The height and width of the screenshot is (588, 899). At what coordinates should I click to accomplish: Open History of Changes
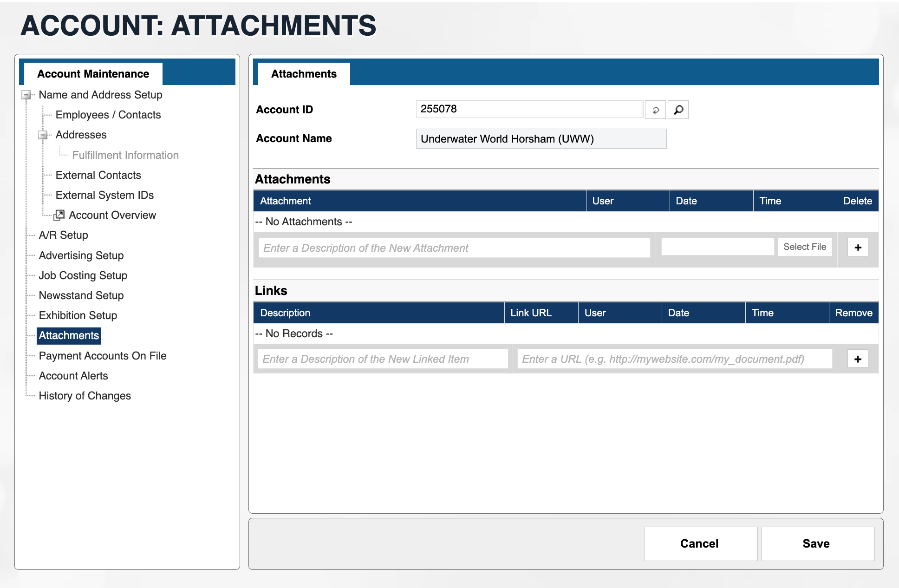coord(85,396)
